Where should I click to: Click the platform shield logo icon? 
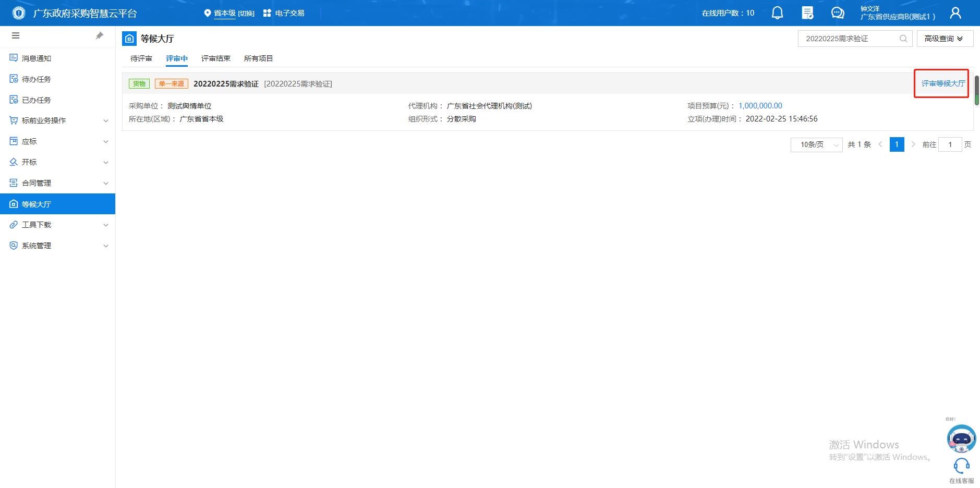(19, 13)
